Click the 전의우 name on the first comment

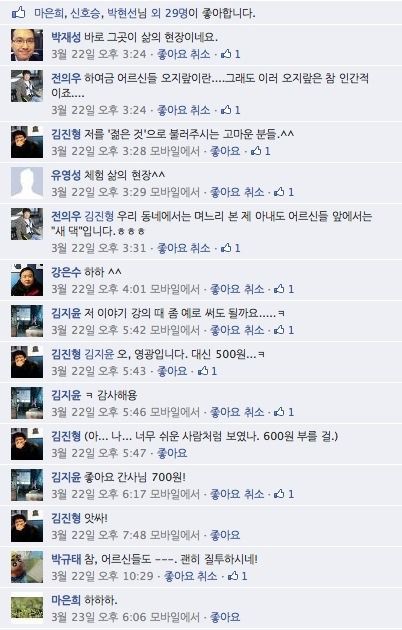(x=66, y=78)
